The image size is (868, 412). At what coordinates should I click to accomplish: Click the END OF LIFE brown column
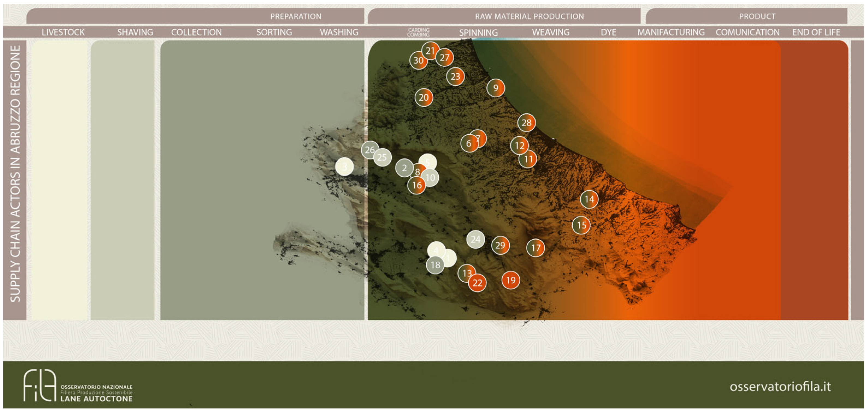[814, 180]
